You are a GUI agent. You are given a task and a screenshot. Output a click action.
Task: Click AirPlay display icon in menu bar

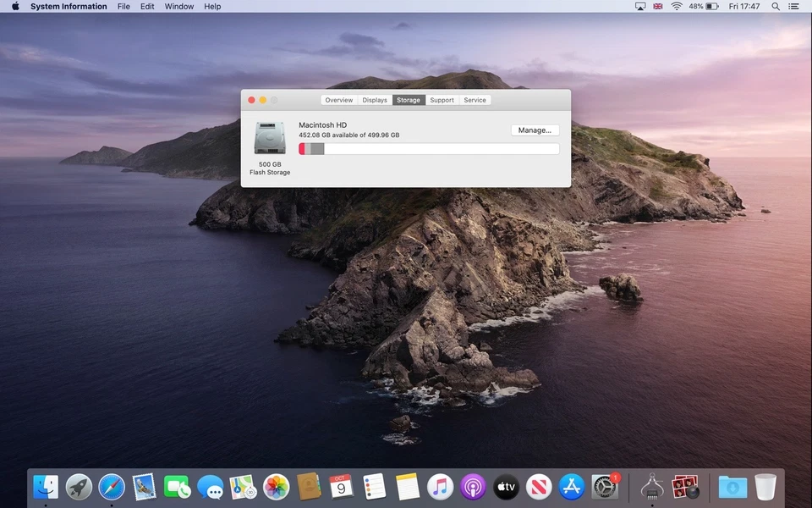[x=640, y=6]
